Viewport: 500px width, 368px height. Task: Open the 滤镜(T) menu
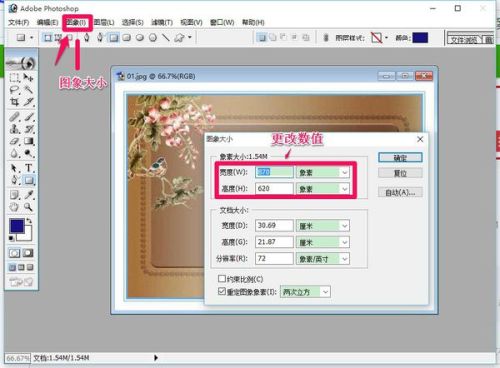coord(162,22)
